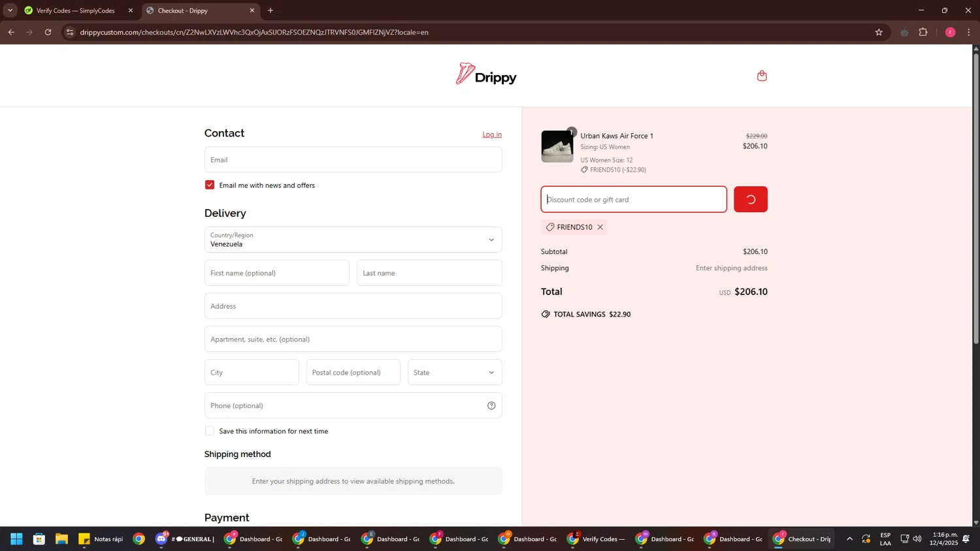Click the Discount code or gift card field
The width and height of the screenshot is (980, 551).
[634, 199]
